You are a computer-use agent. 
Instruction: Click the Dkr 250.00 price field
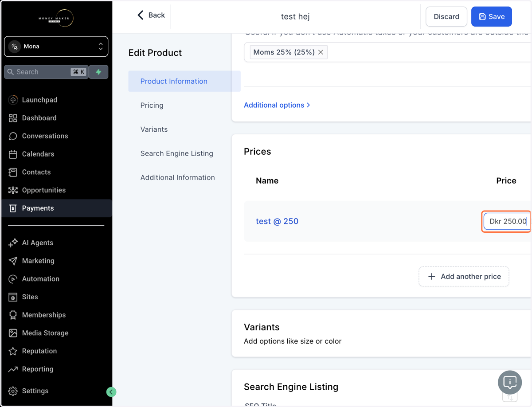(507, 221)
